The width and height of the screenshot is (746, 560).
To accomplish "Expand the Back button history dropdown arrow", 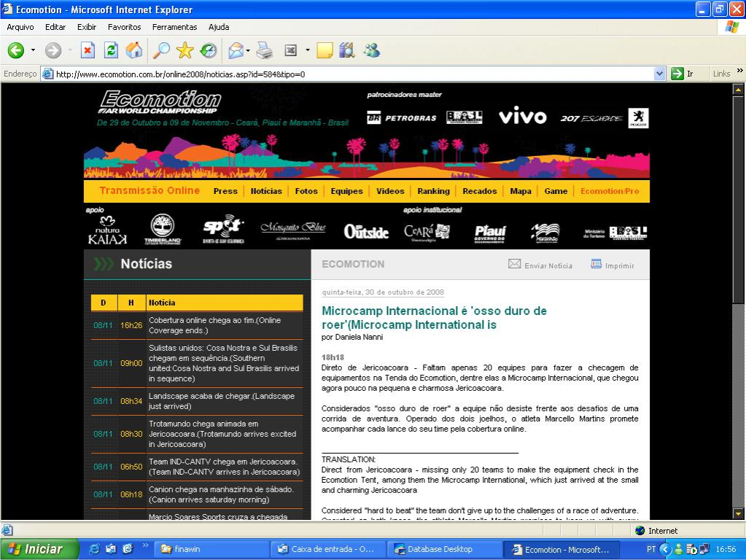I will tap(33, 50).
